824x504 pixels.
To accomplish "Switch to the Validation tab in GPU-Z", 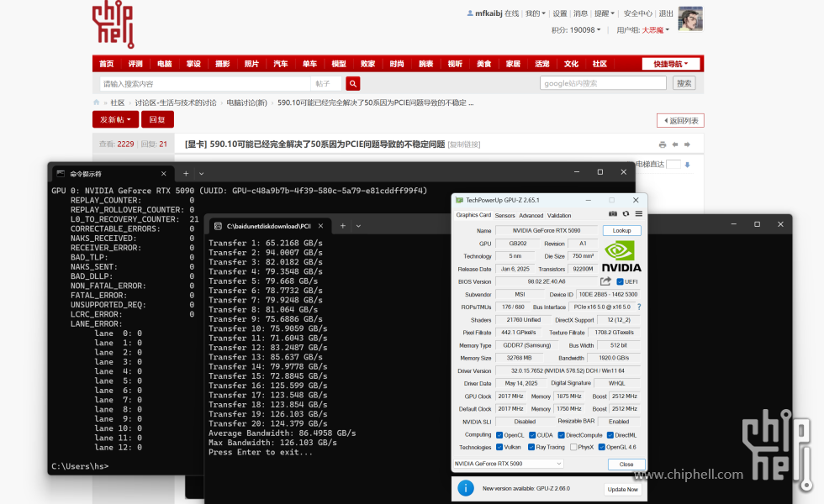I will coord(559,215).
